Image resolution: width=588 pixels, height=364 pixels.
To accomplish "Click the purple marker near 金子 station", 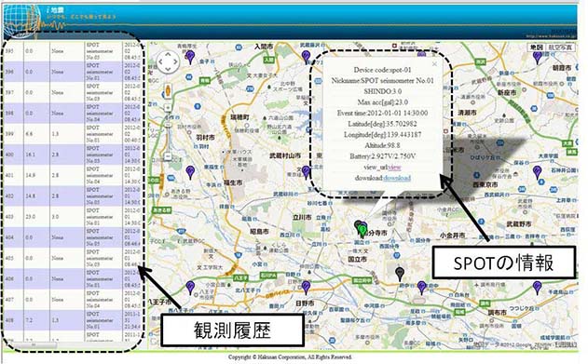I will [x=190, y=58].
